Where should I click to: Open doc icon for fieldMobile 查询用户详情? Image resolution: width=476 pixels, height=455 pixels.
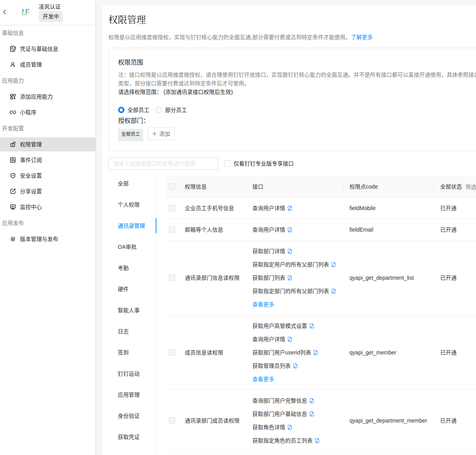pos(290,208)
